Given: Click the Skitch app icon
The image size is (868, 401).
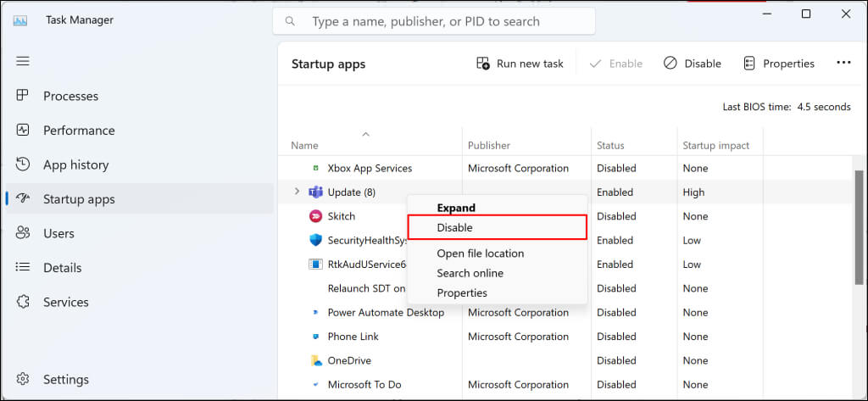Looking at the screenshot, I should click(x=315, y=216).
